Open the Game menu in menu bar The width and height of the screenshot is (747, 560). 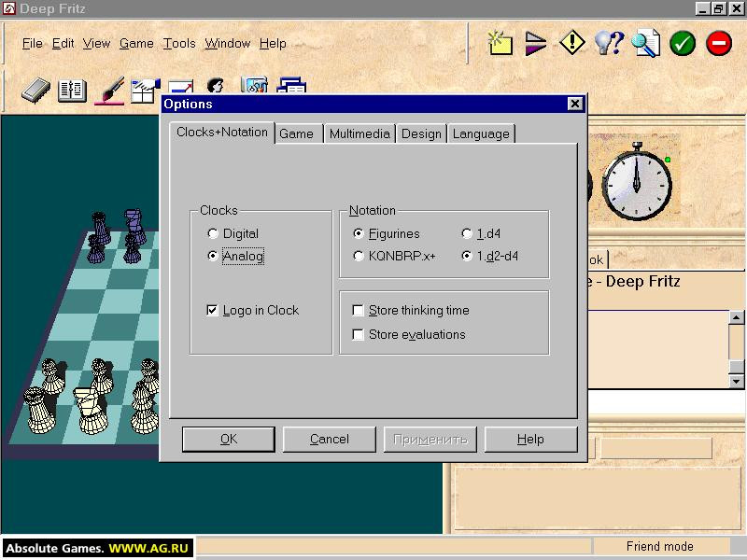click(136, 43)
